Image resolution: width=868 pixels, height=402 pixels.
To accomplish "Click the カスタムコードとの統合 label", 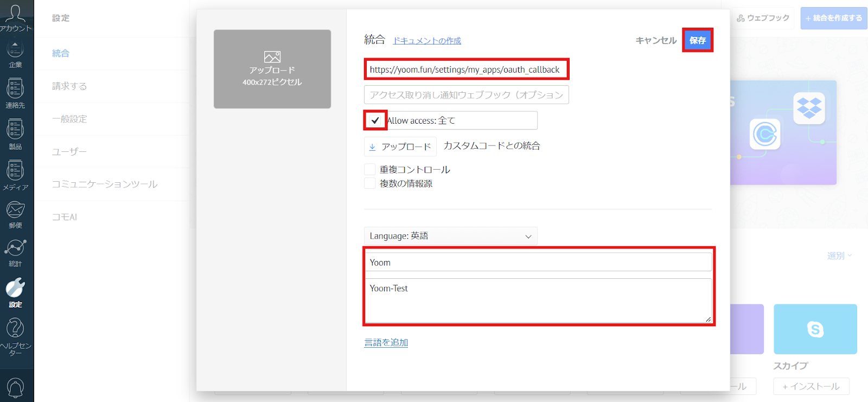I will point(492,145).
